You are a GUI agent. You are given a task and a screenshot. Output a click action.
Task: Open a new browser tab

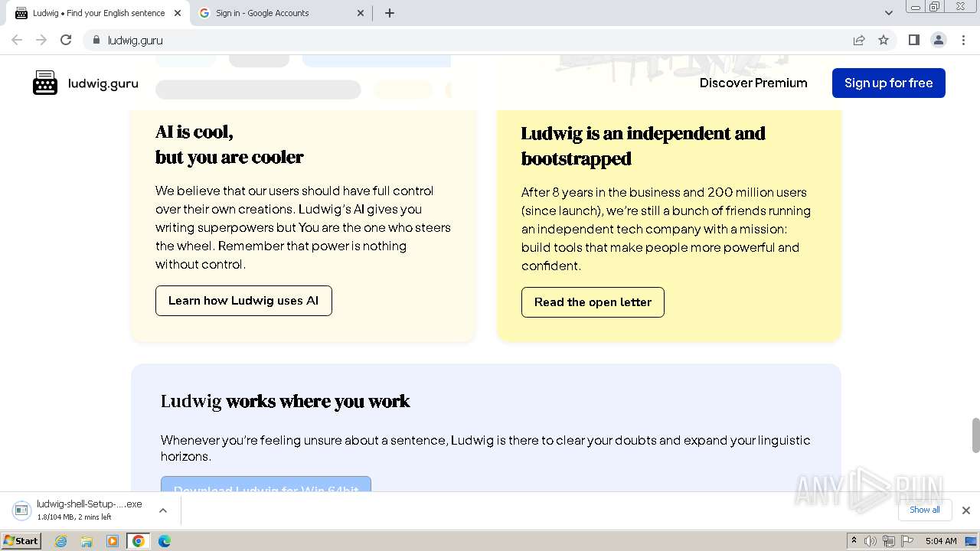[x=390, y=13]
